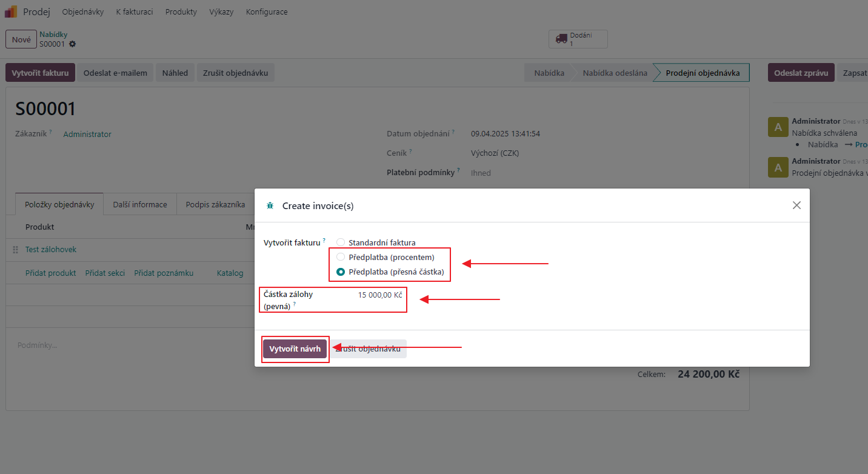Image resolution: width=868 pixels, height=474 pixels.
Task: Choose Předplatba (procentem) radio option
Action: [341, 257]
